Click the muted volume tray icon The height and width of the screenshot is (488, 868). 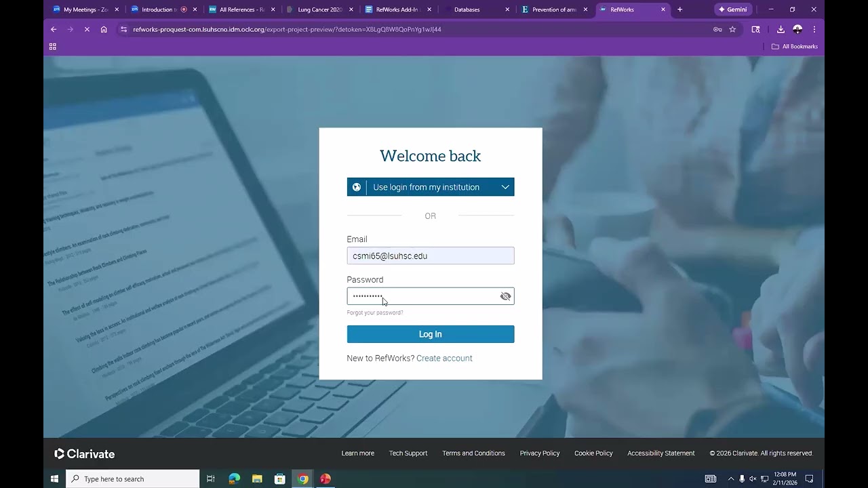[753, 479]
